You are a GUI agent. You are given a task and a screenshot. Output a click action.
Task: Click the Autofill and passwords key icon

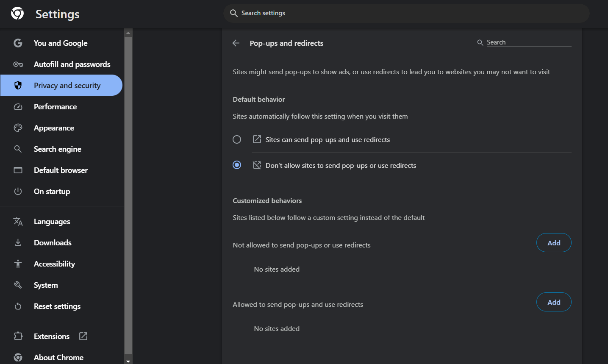[x=18, y=64]
